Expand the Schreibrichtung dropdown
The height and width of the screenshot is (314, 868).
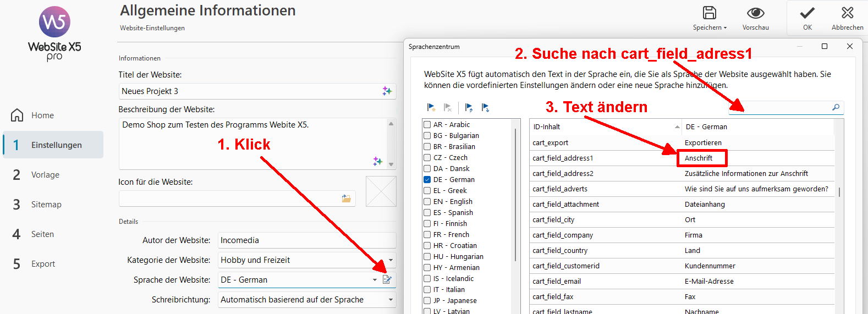point(391,300)
